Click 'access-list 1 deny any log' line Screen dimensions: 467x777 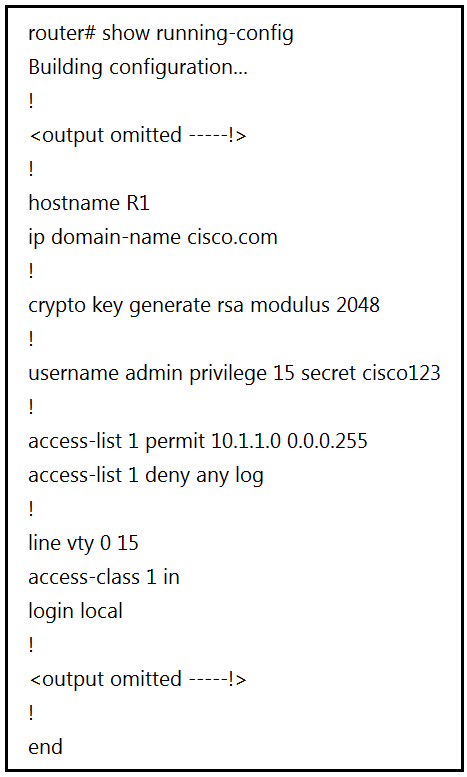(x=146, y=475)
